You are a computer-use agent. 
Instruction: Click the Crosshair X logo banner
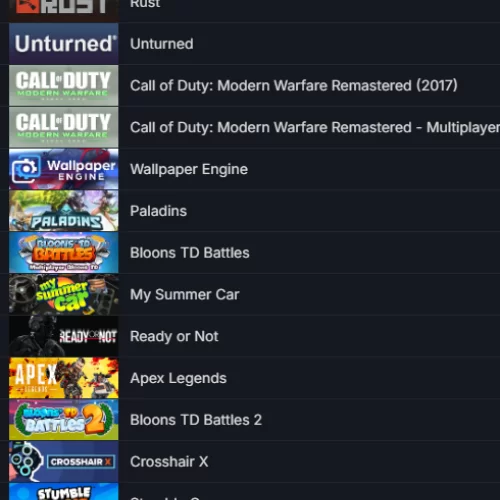(x=64, y=462)
